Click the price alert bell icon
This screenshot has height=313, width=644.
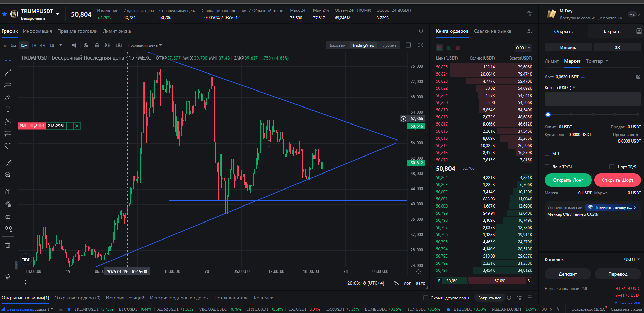click(421, 31)
